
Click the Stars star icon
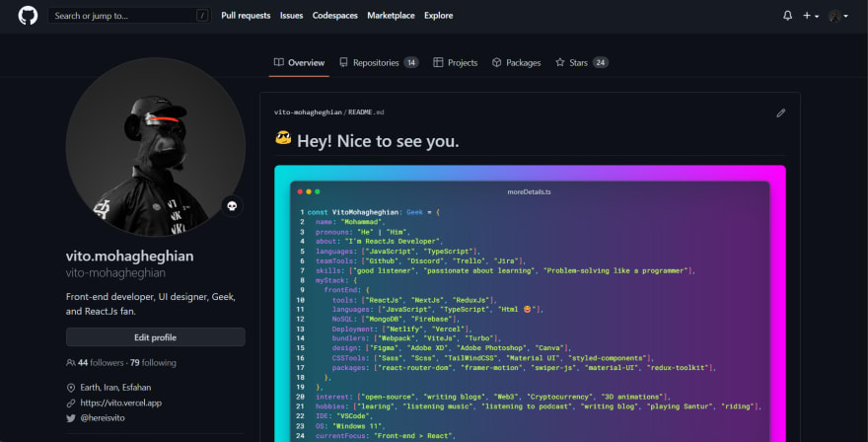(560, 62)
